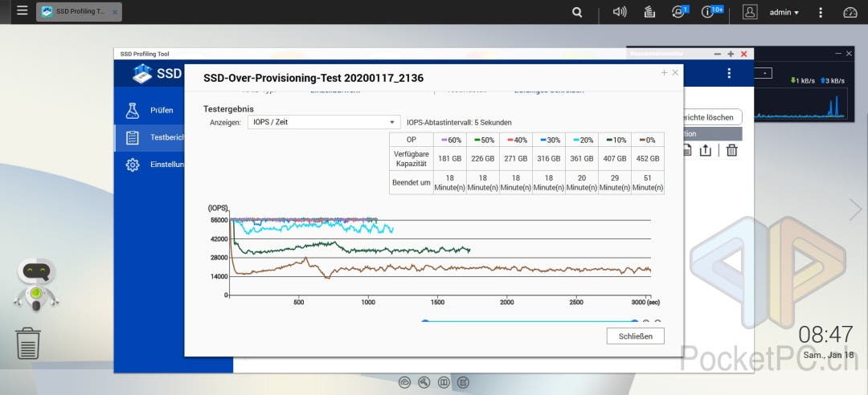The height and width of the screenshot is (395, 868).
Task: Close the SSD Profiling Tool taskbar tab
Action: [115, 12]
